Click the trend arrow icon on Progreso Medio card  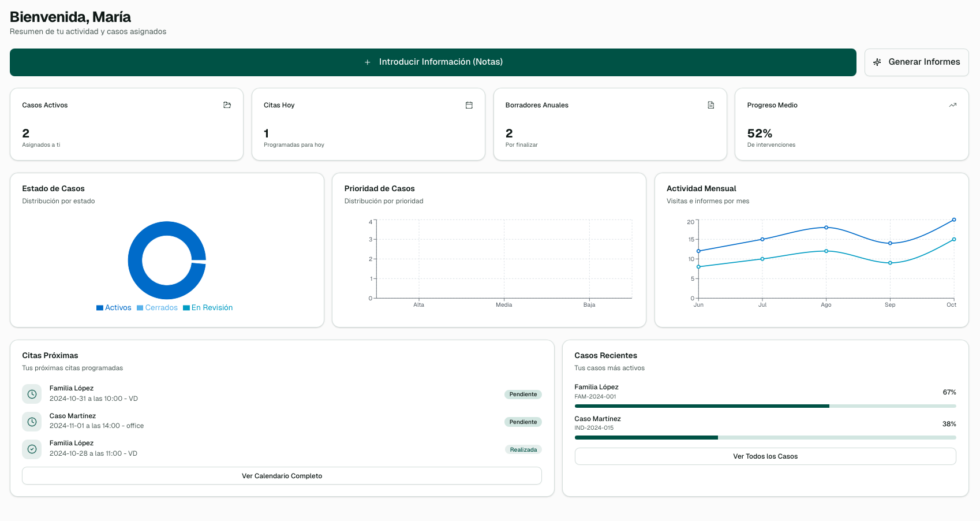pos(952,105)
